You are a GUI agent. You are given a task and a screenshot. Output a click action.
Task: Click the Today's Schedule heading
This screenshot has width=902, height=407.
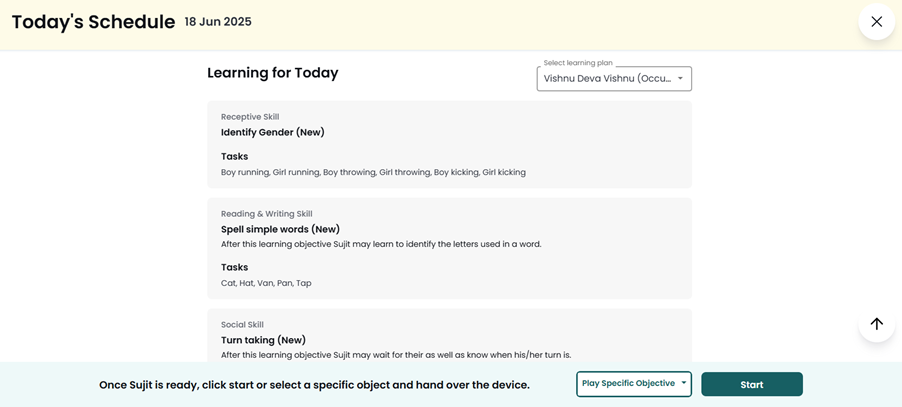(x=93, y=22)
